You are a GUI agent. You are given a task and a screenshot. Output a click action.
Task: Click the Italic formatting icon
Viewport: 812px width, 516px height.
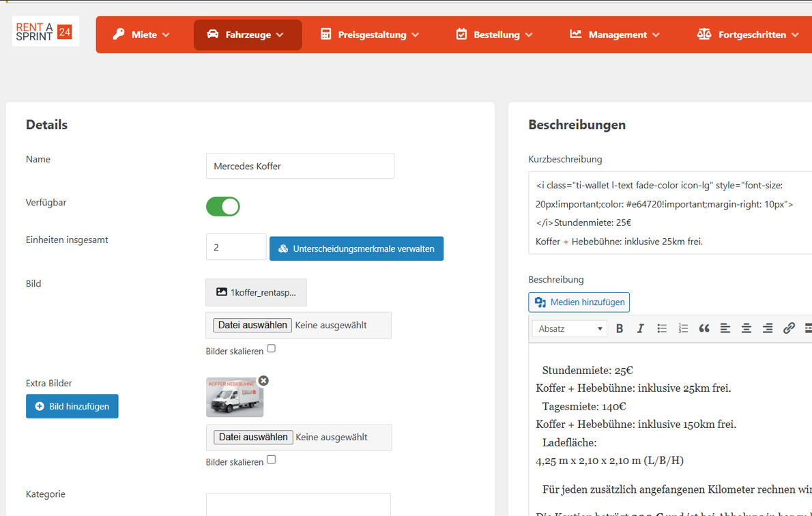(x=640, y=328)
